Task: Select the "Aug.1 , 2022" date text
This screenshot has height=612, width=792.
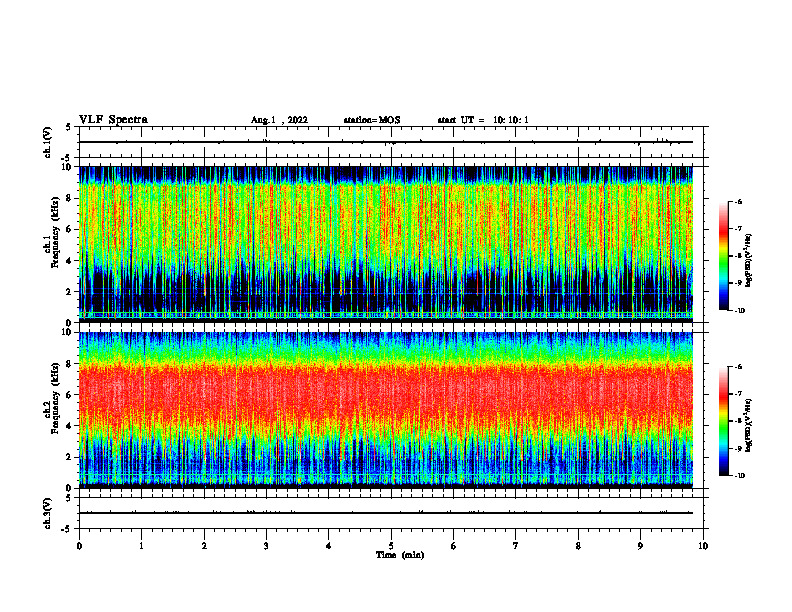Action: click(x=279, y=120)
